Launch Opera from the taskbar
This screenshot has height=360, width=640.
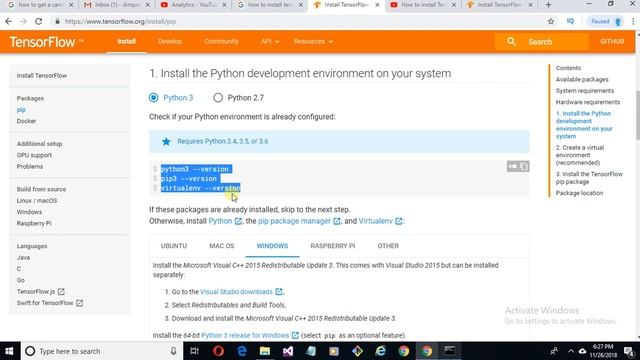coord(218,351)
